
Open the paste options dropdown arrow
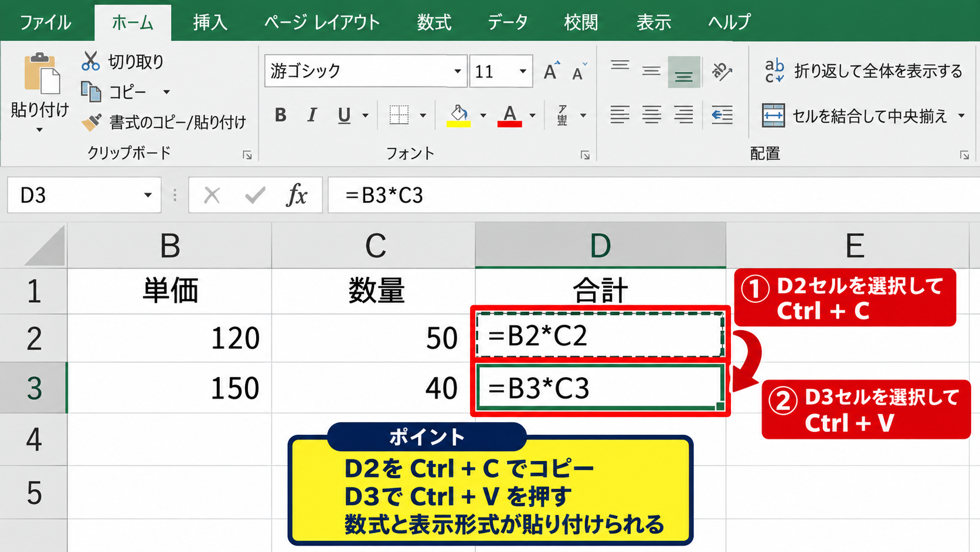click(40, 130)
